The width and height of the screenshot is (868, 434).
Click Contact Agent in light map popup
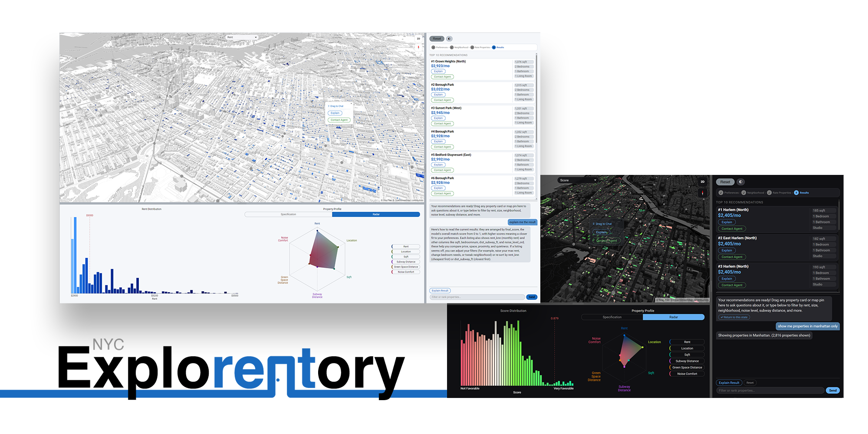click(339, 120)
